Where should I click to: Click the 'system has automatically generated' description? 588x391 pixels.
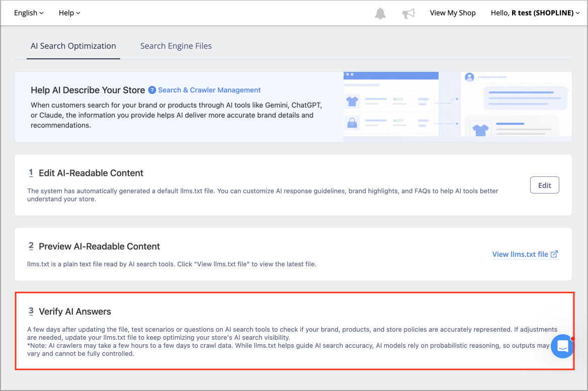(263, 195)
